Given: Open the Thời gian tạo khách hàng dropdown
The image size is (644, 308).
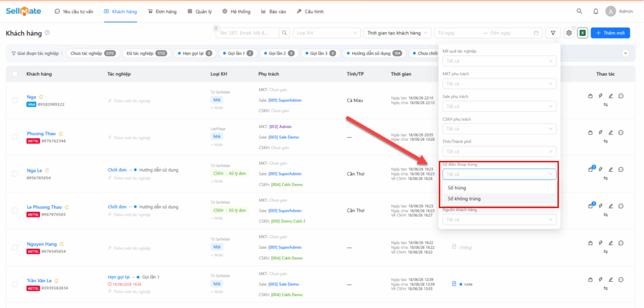Looking at the screenshot, I should (397, 33).
